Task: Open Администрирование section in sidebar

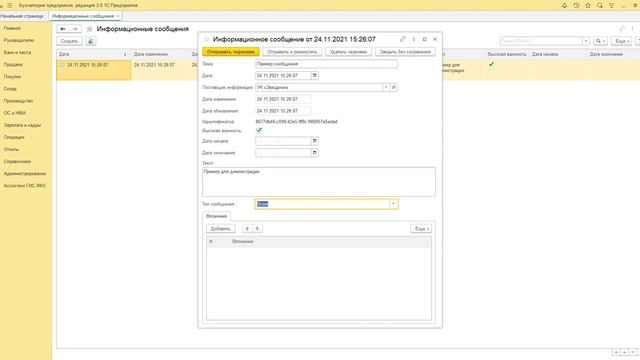Action: coord(25,174)
